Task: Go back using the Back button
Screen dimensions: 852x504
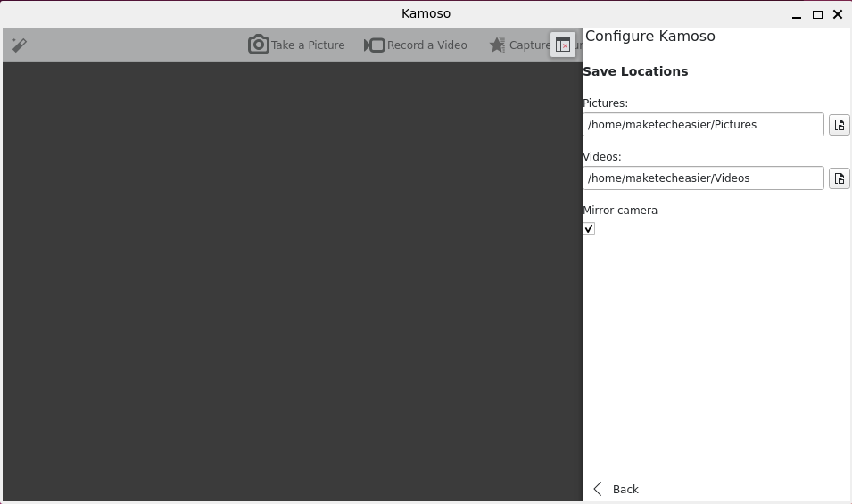Action: coord(616,490)
